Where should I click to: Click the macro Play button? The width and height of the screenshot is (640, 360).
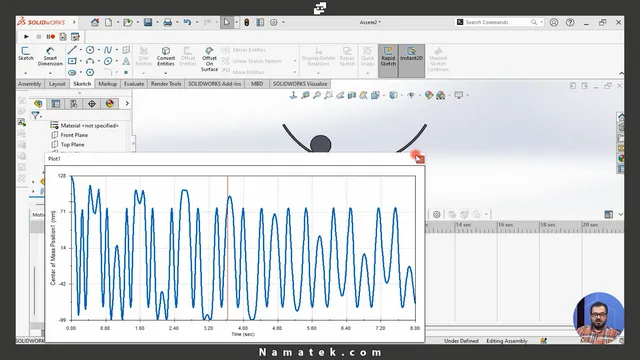(26, 37)
